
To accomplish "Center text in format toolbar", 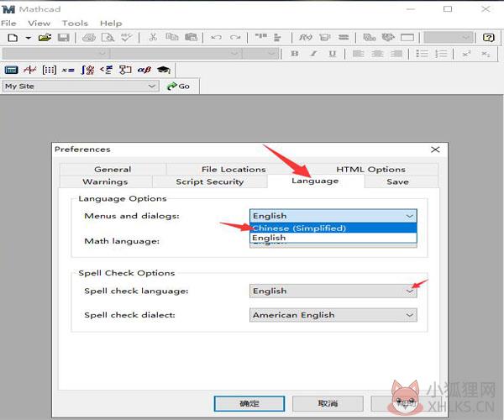I will coord(377,54).
